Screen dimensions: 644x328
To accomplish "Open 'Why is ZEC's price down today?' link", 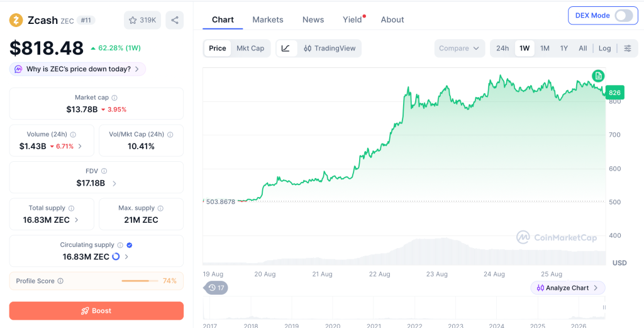I will (77, 69).
